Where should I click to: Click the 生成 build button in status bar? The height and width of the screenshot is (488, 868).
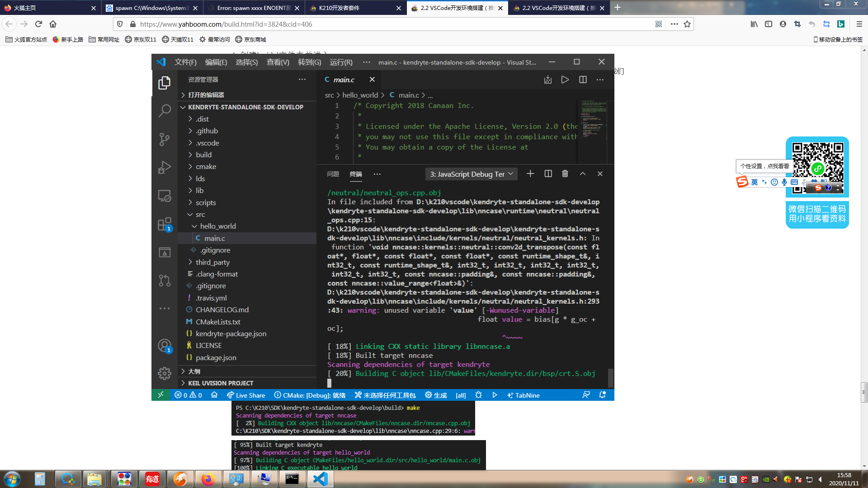tap(436, 395)
